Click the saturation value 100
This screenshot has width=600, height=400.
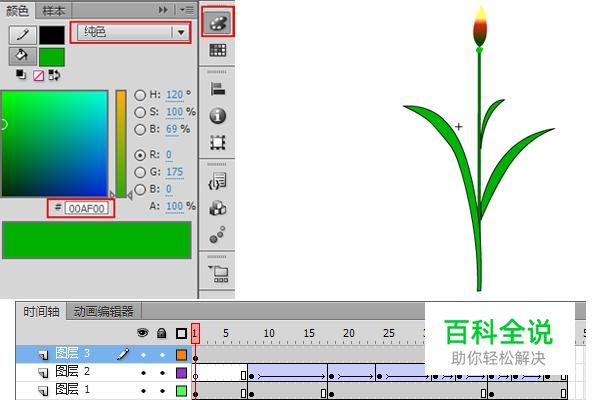174,112
